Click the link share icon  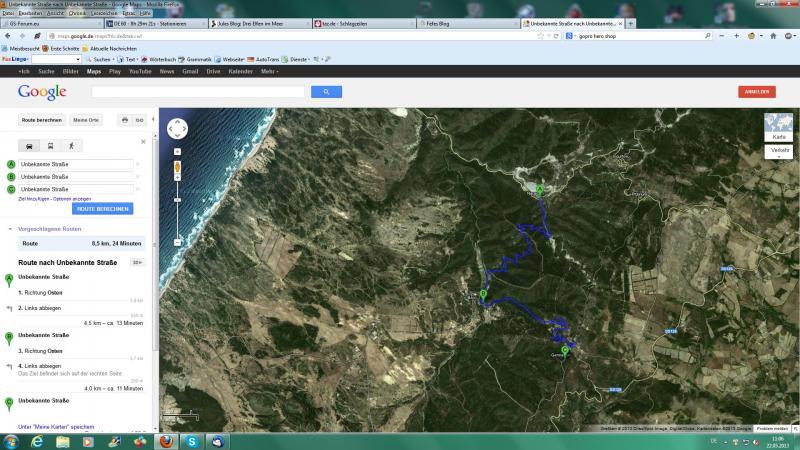click(x=141, y=120)
